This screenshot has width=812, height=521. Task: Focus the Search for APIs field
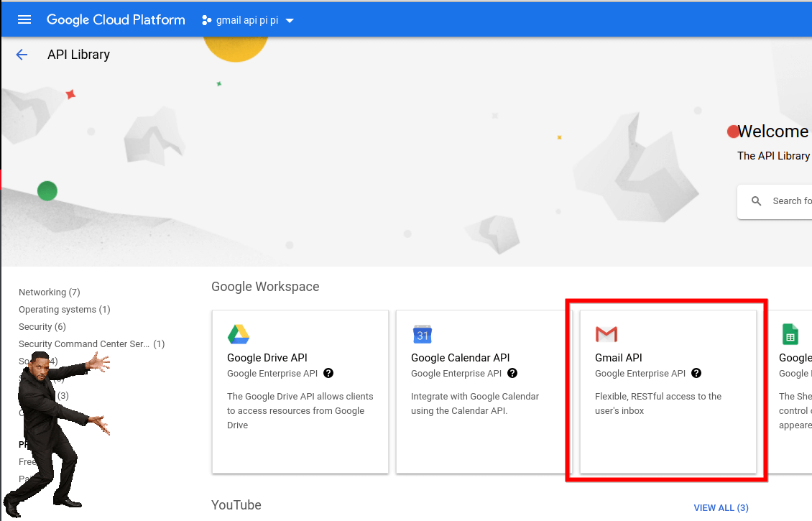pos(775,201)
